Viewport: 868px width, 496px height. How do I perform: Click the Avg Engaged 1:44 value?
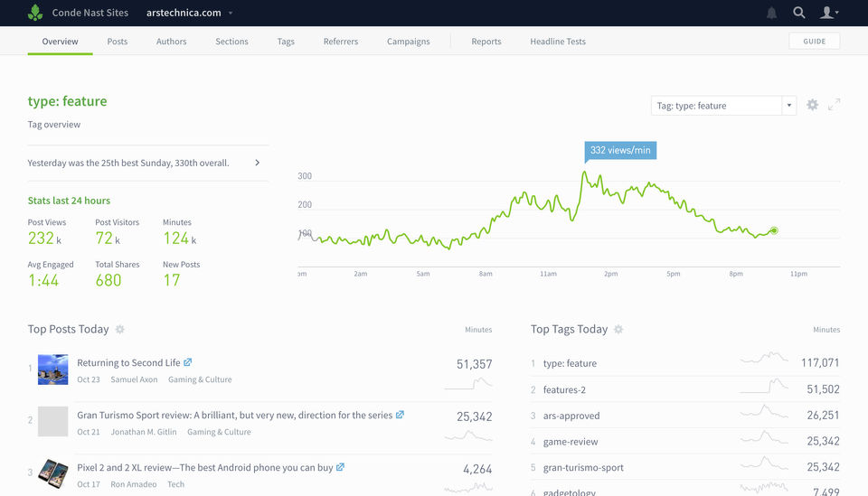pos(43,280)
